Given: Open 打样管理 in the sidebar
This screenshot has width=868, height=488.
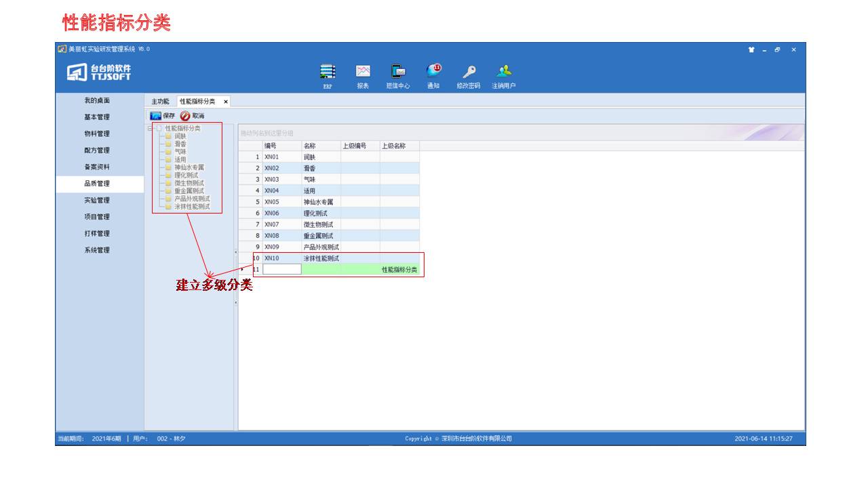Looking at the screenshot, I should (x=97, y=233).
